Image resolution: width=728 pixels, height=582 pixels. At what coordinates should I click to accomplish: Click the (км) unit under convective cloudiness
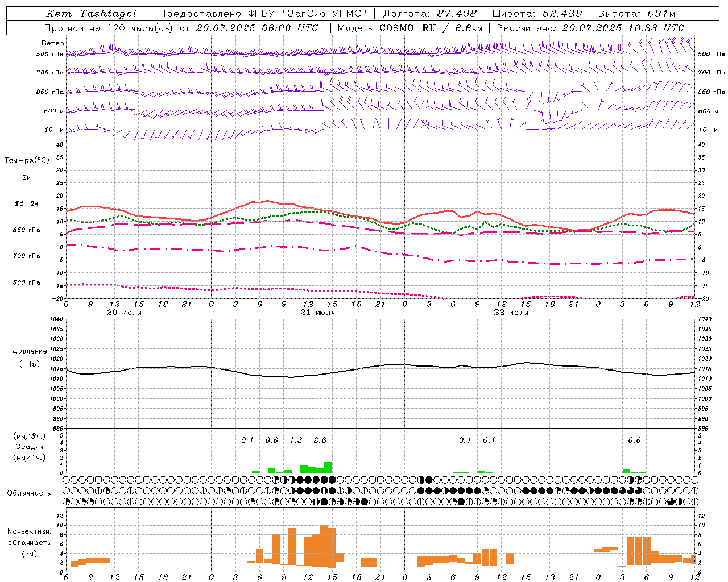point(30,554)
